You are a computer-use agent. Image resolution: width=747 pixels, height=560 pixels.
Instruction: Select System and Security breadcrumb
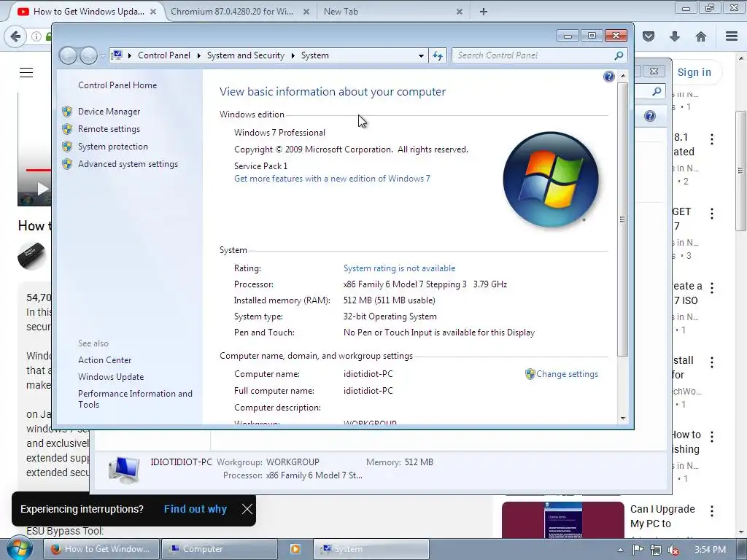(245, 55)
